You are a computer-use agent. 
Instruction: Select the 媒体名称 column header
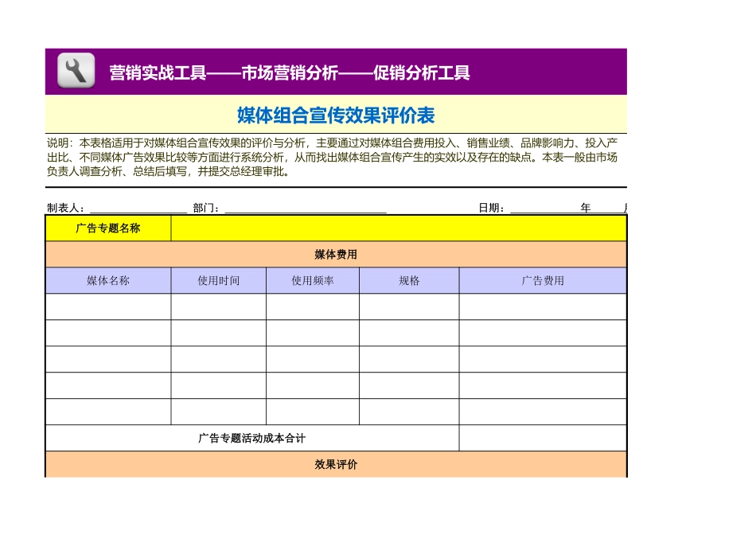pyautogui.click(x=109, y=279)
